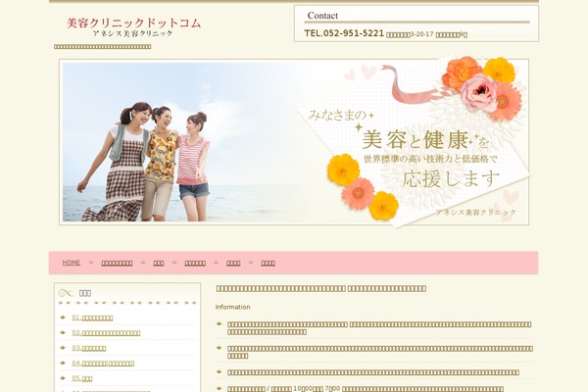
Task: Click the アネシス美容クリニック subtitle under the logo
Action: [x=132, y=33]
